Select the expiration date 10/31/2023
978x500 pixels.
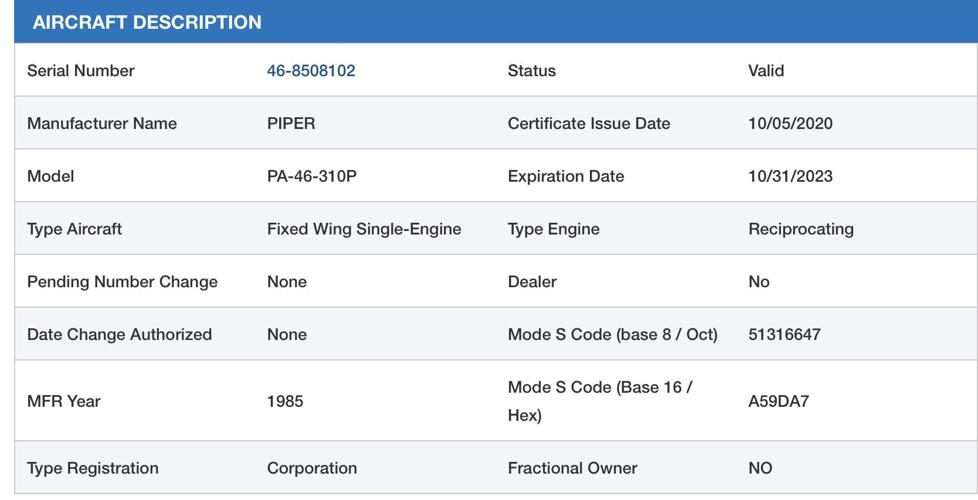tap(790, 176)
